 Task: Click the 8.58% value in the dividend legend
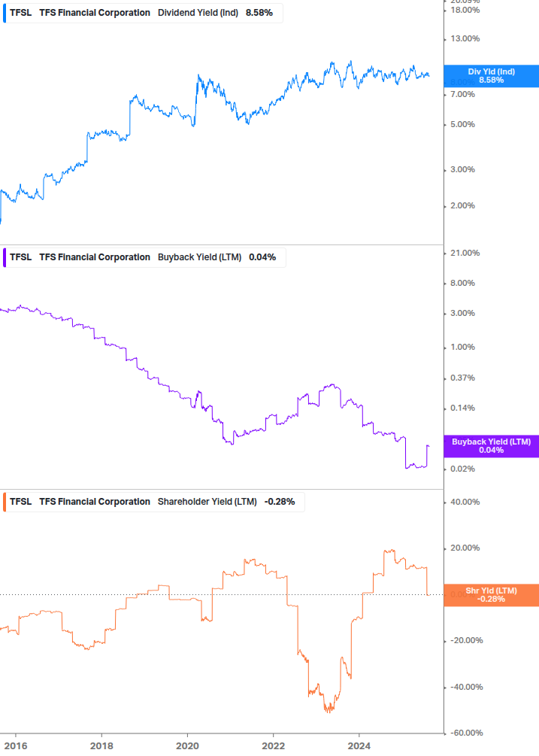click(x=259, y=13)
